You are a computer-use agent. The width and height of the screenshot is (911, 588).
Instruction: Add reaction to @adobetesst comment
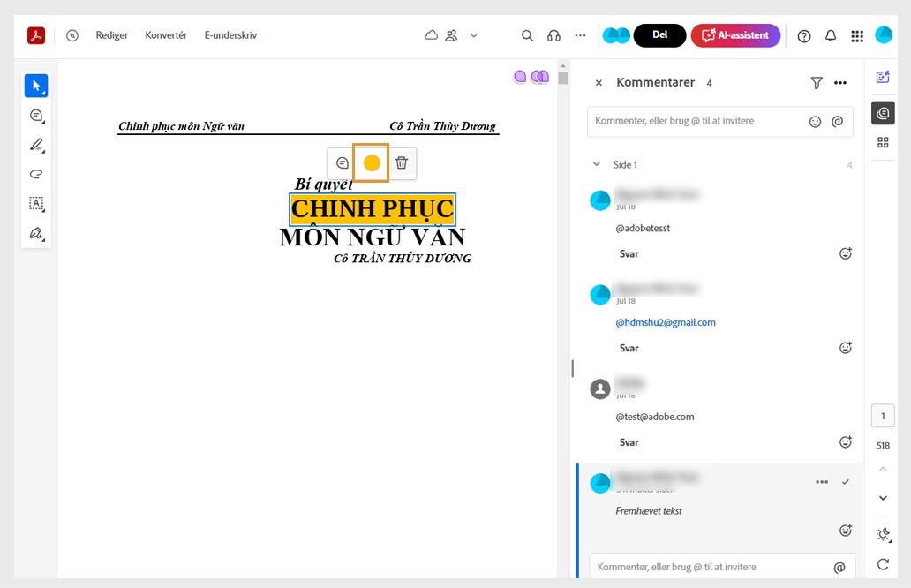point(846,253)
